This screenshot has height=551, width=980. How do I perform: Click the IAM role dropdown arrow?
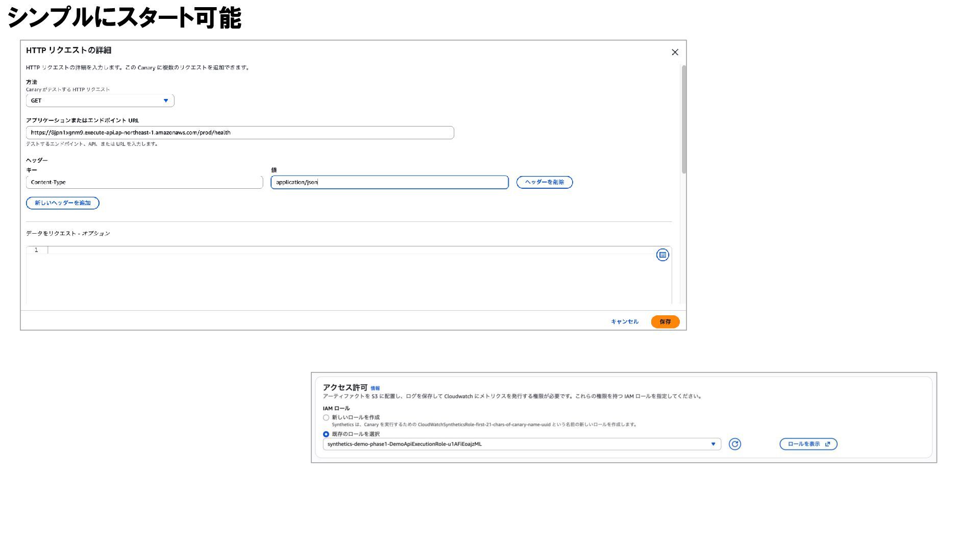713,444
